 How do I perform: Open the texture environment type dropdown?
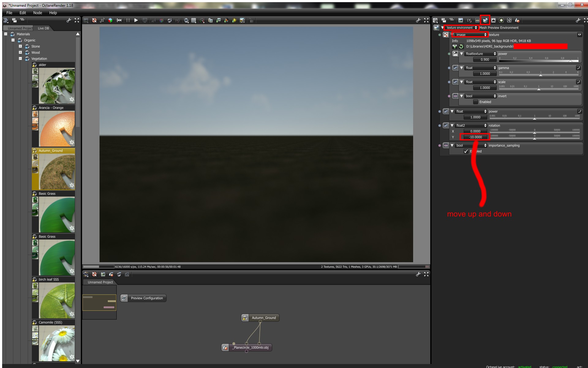[462, 28]
